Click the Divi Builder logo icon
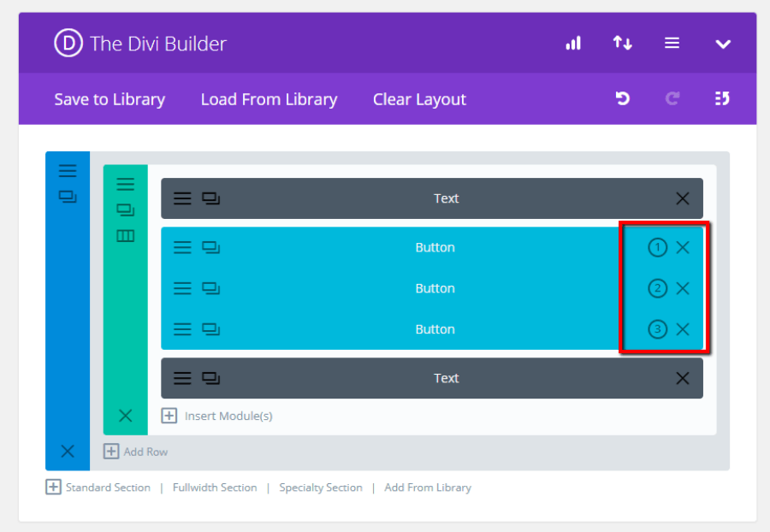 point(67,43)
